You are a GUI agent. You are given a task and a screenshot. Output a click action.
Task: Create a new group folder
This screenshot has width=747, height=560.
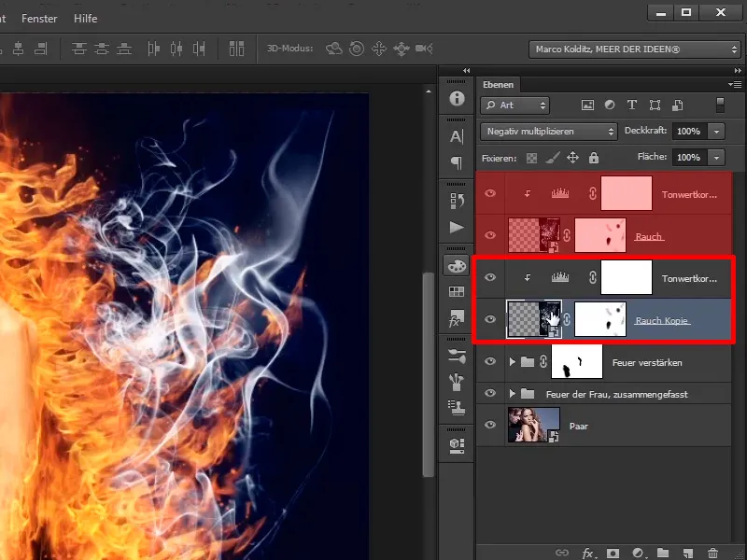pos(663,553)
